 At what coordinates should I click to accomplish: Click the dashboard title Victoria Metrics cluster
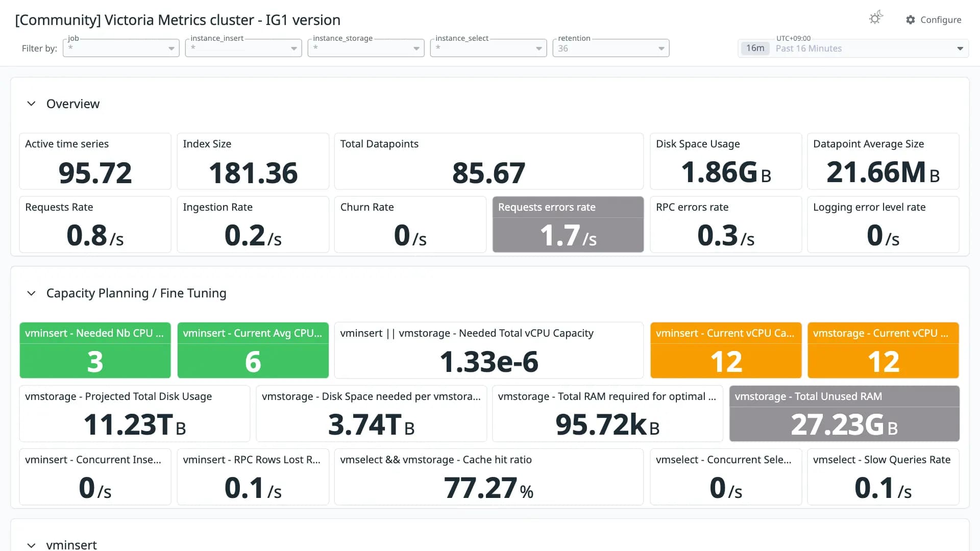tap(178, 20)
